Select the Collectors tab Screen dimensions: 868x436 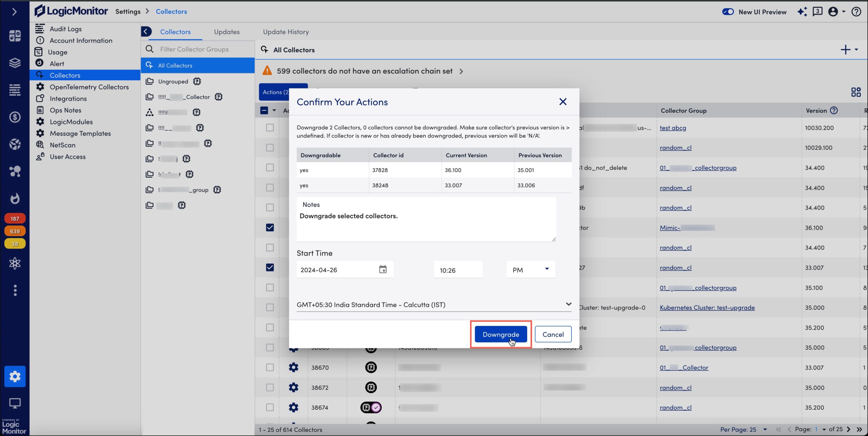175,32
